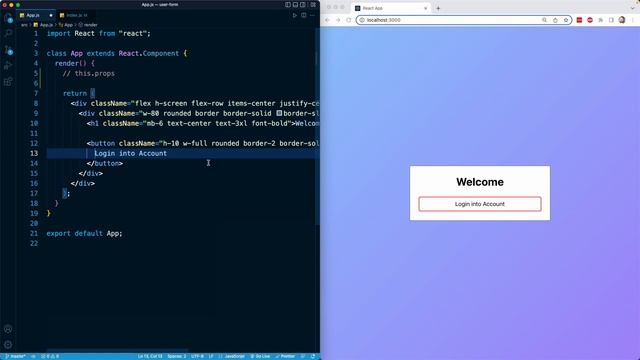Viewport: 640px width, 360px height.
Task: Run the code with editor play icon
Action: click(x=295, y=16)
